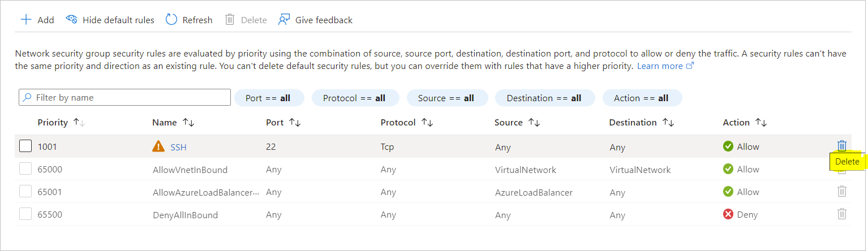Click trash icon on AllowAzureLoadBalancer row
The image size is (868, 251).
click(842, 191)
